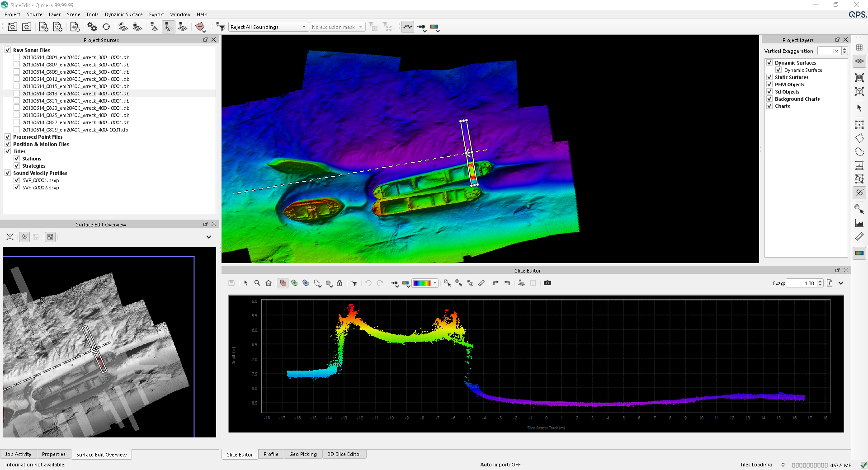Check the 20130614_0801 wreck file checkbox
This screenshot has width=868, height=470.
tap(17, 57)
